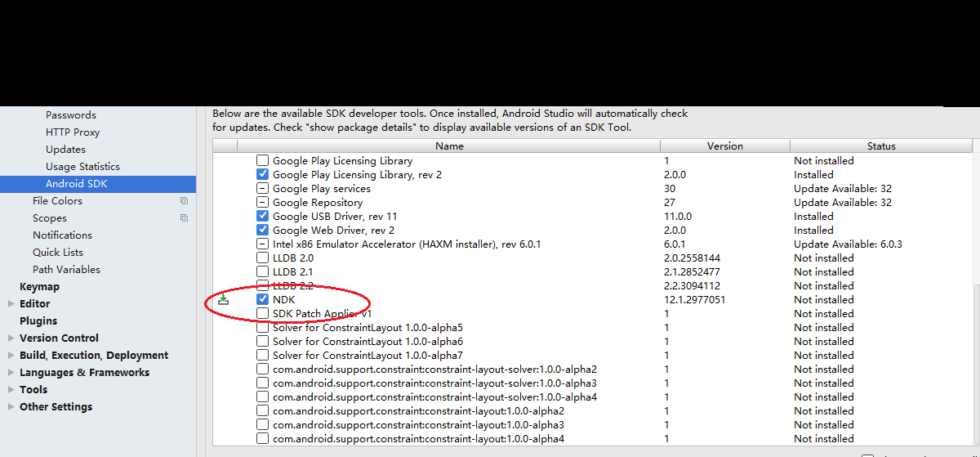Open the Updates settings page
Viewport: 980px width, 457px height.
pyautogui.click(x=65, y=150)
